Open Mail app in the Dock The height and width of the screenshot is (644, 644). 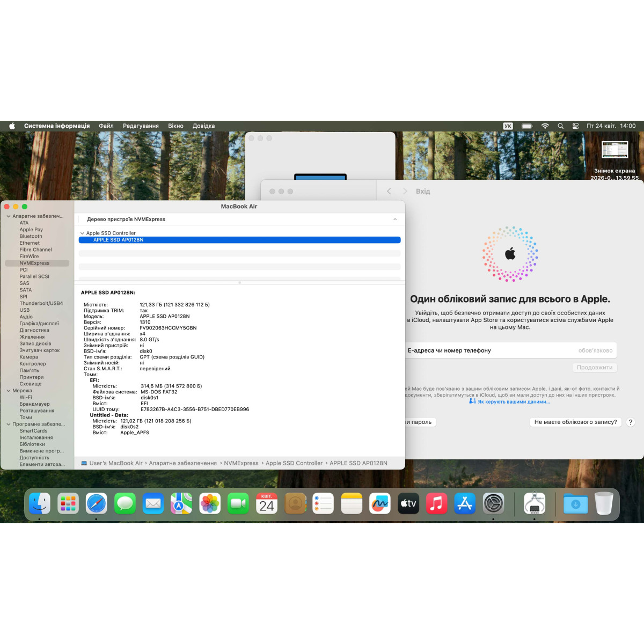click(x=153, y=503)
